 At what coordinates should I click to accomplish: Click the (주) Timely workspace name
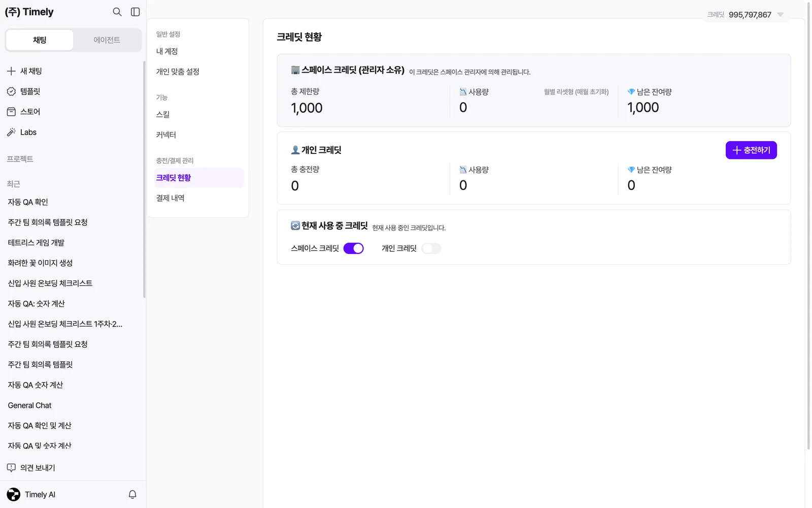[29, 12]
